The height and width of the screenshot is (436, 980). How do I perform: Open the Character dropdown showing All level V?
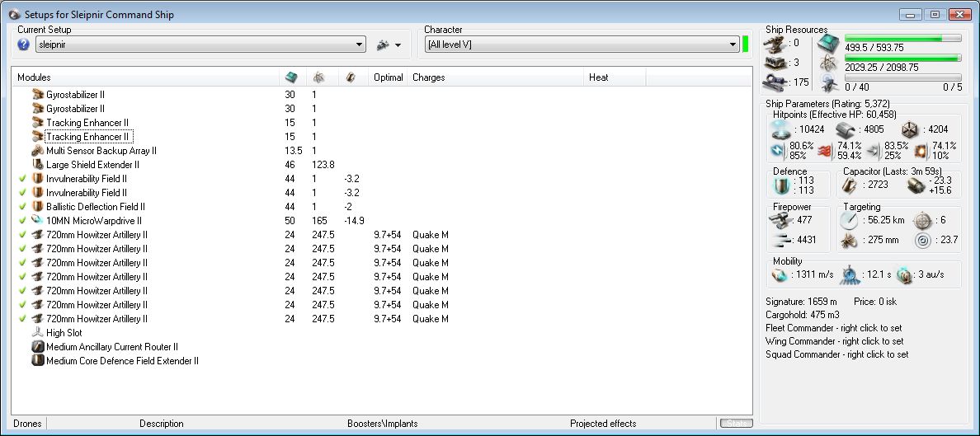tap(582, 45)
